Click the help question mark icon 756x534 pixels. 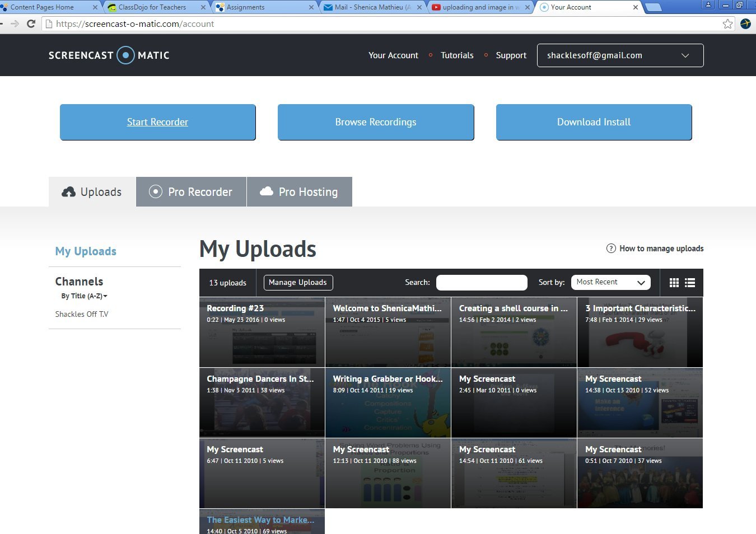coord(611,249)
